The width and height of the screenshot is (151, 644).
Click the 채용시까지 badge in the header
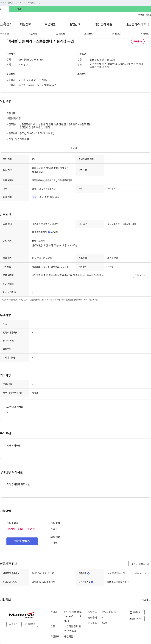[x=138, y=41]
